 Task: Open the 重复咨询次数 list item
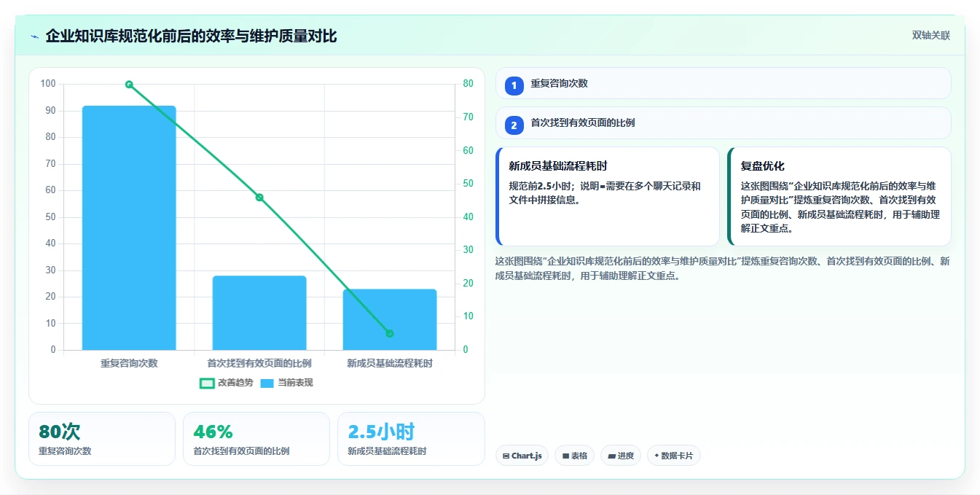coord(724,83)
